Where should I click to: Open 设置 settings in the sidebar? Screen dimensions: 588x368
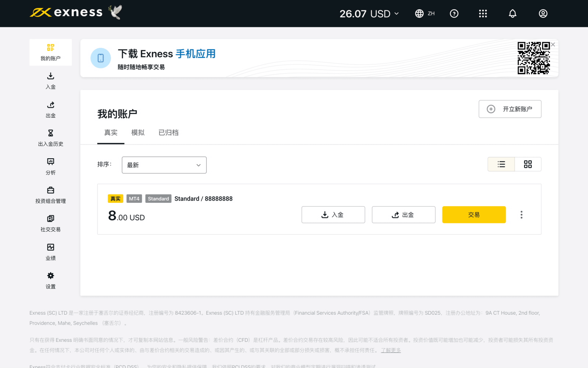(x=51, y=281)
